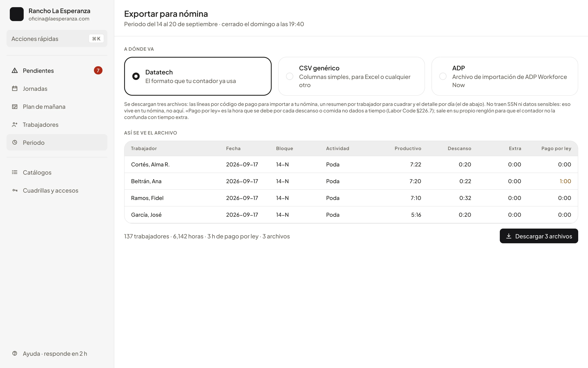Click the Productivo column header
Image resolution: width=588 pixels, height=368 pixels.
click(x=408, y=148)
